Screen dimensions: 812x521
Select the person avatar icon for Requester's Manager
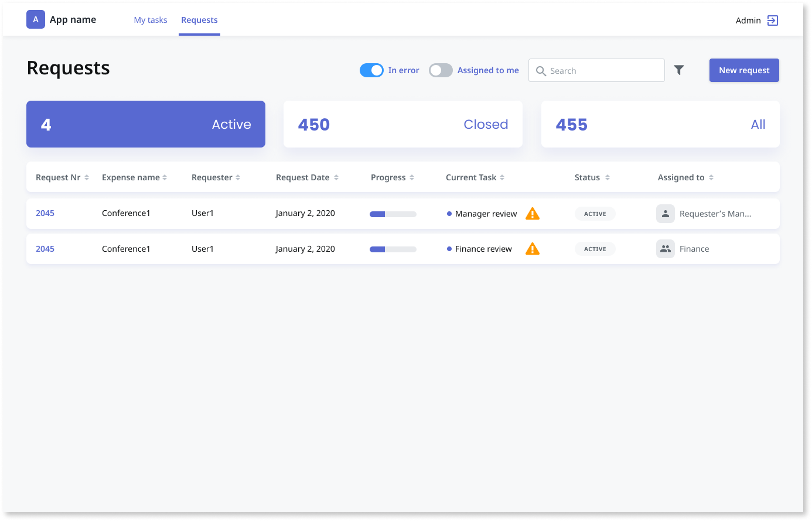pos(665,213)
